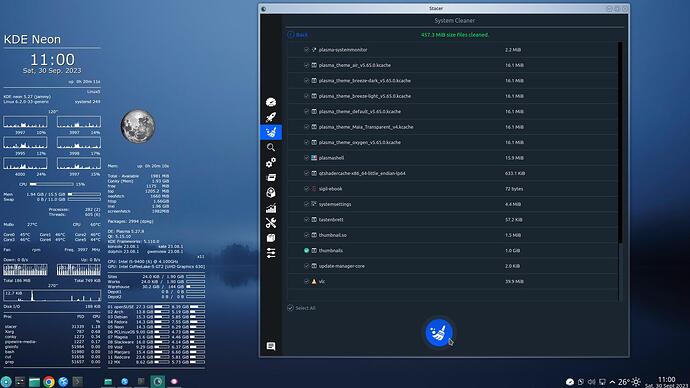This screenshot has height=388, width=690.
Task: Open Startup Apps rocket icon in sidebar
Action: pos(271,117)
